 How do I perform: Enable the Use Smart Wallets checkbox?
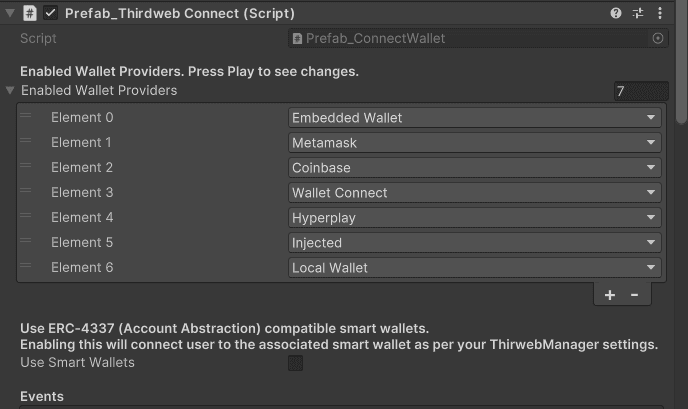click(x=295, y=363)
